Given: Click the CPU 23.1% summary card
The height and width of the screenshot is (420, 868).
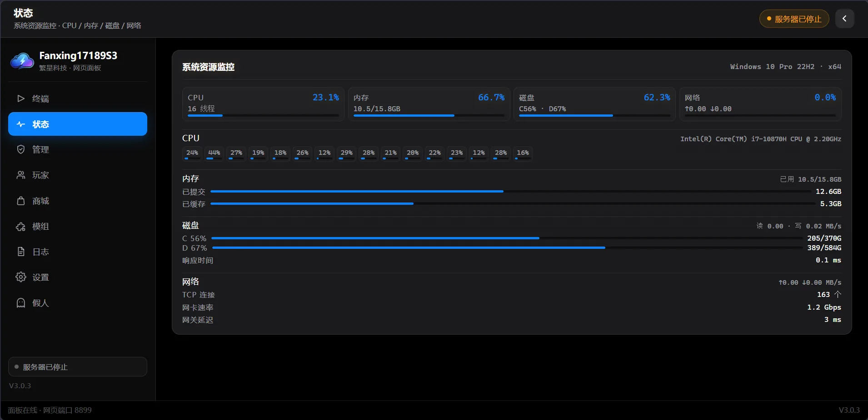Looking at the screenshot, I should tap(263, 104).
